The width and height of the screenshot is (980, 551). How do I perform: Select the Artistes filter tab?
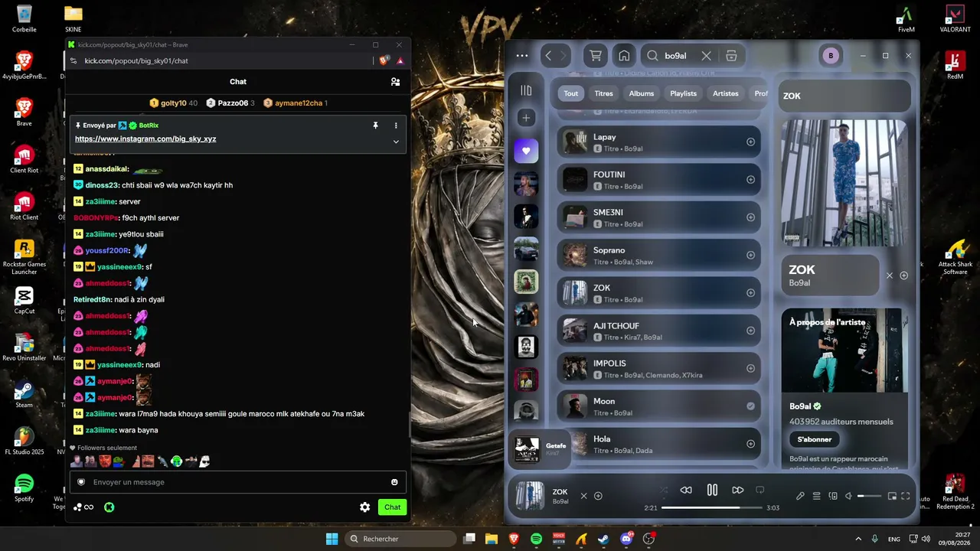tap(726, 93)
